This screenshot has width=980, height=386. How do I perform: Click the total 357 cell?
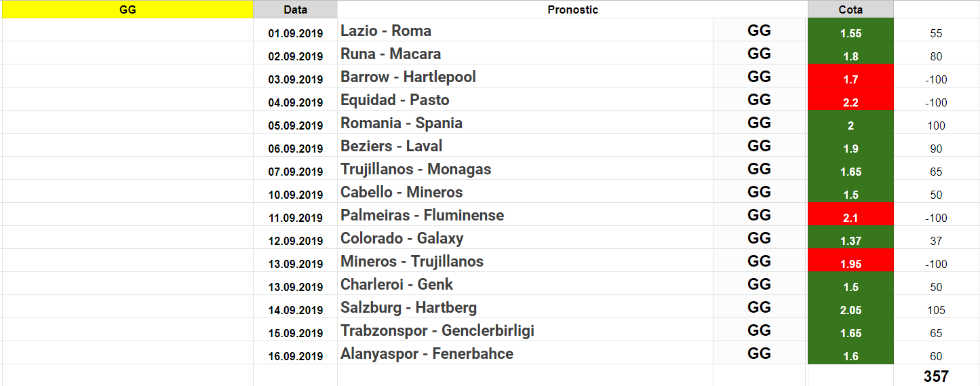coord(936,376)
